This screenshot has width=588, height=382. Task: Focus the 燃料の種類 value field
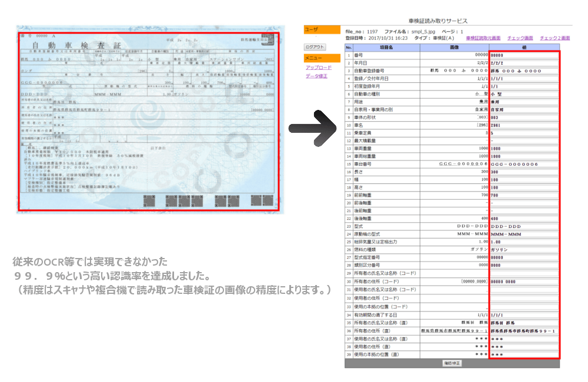click(x=523, y=250)
